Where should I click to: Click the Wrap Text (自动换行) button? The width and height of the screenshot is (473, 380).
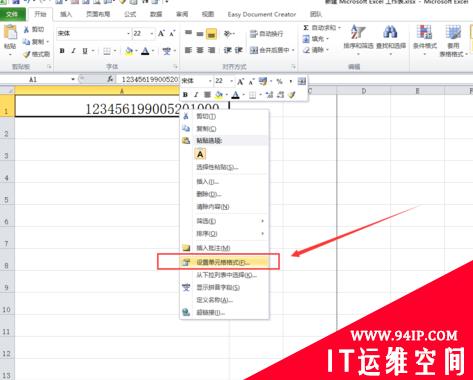click(x=267, y=34)
